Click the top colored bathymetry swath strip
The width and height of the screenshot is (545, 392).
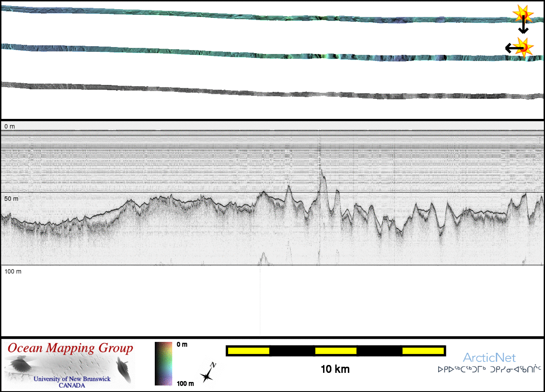tap(262, 16)
